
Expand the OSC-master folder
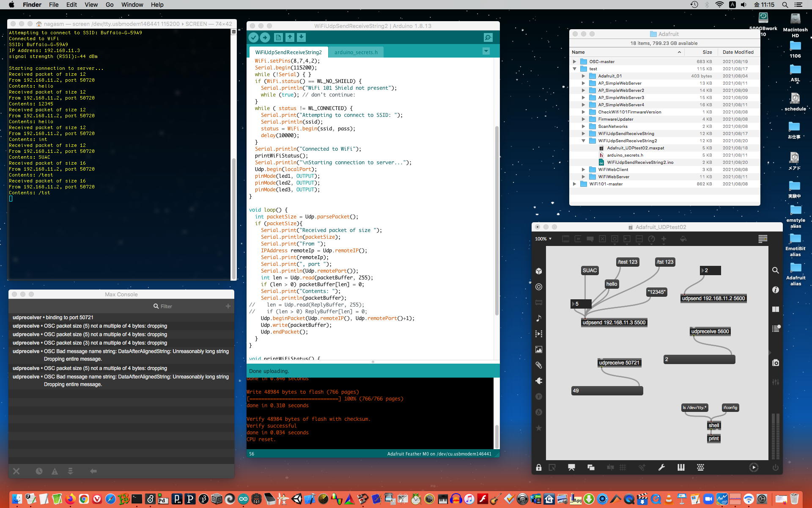(574, 62)
